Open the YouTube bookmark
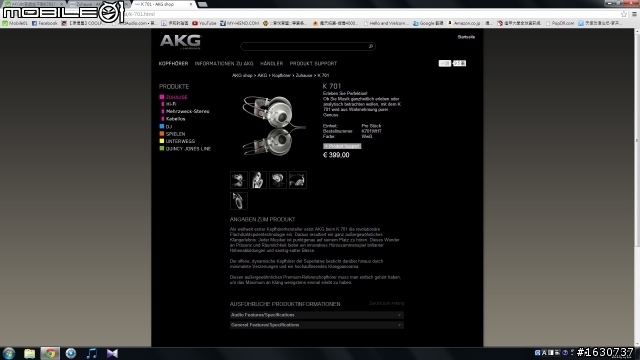 [x=204, y=23]
